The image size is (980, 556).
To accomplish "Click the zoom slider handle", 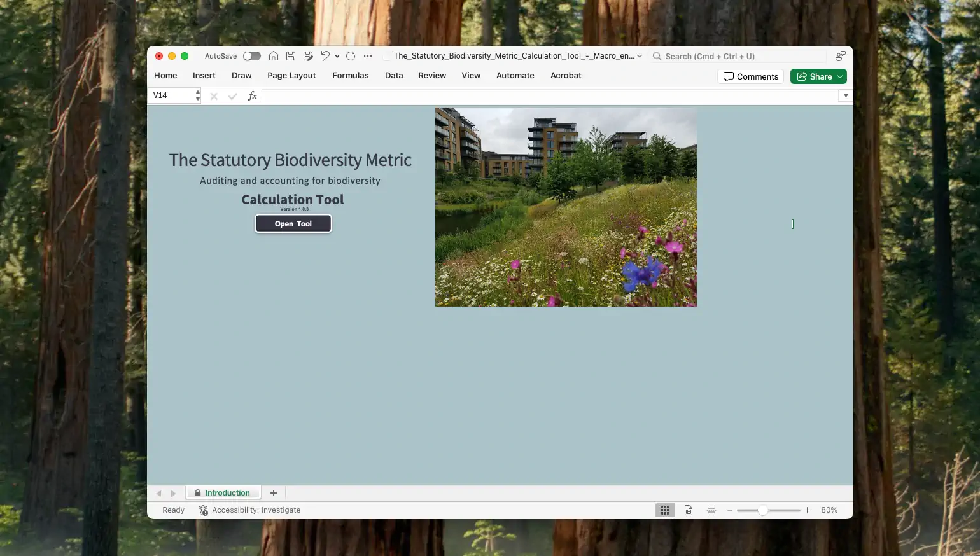I will click(762, 510).
